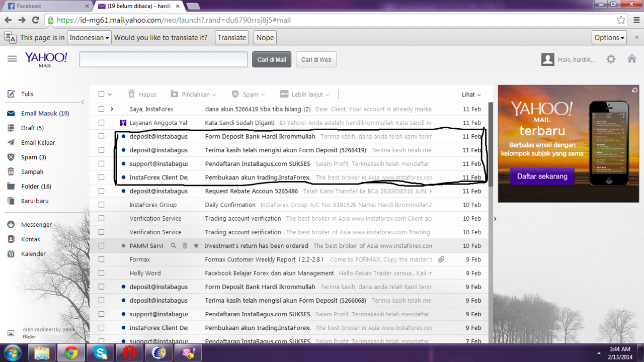The image size is (644, 362).
Task: Click Chrome icon in taskbar
Action: pos(71,353)
